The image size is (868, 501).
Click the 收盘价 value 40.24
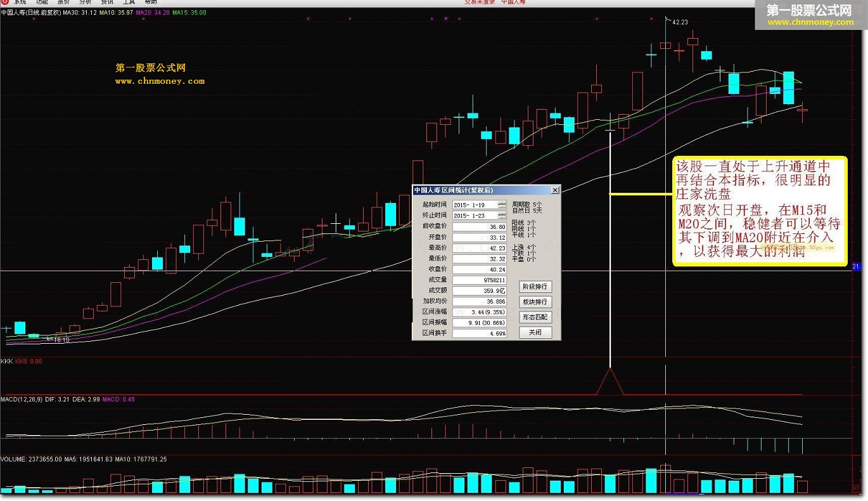pyautogui.click(x=480, y=270)
